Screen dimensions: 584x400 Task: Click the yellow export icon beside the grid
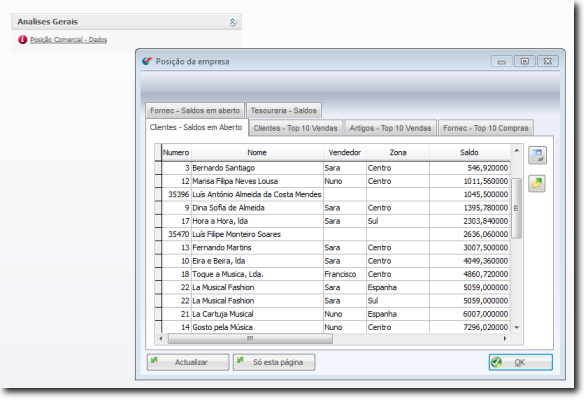coord(537,183)
